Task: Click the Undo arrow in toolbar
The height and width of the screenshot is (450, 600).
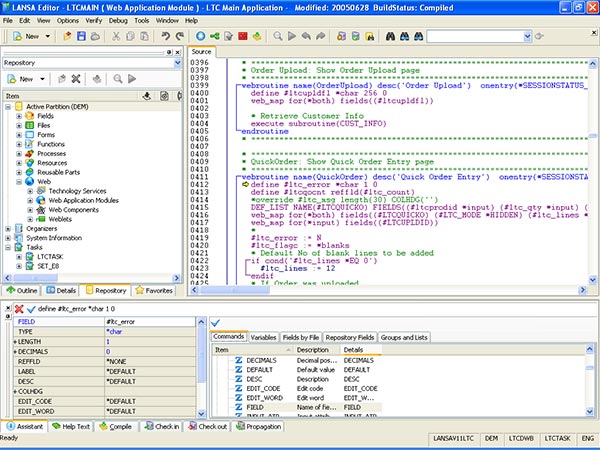Action: coord(166,36)
